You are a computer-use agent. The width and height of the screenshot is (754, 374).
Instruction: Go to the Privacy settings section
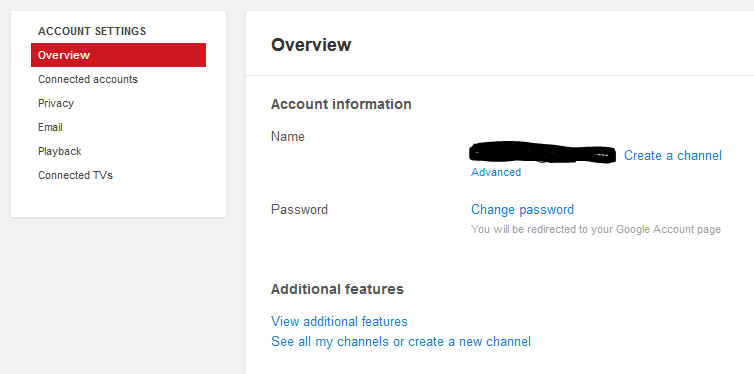[56, 103]
